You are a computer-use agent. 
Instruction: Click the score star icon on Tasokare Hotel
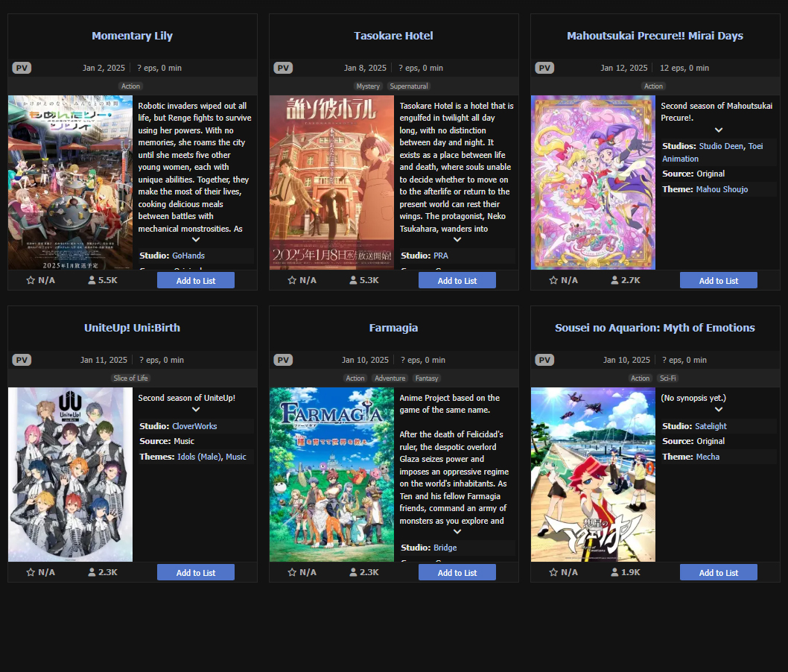[292, 280]
